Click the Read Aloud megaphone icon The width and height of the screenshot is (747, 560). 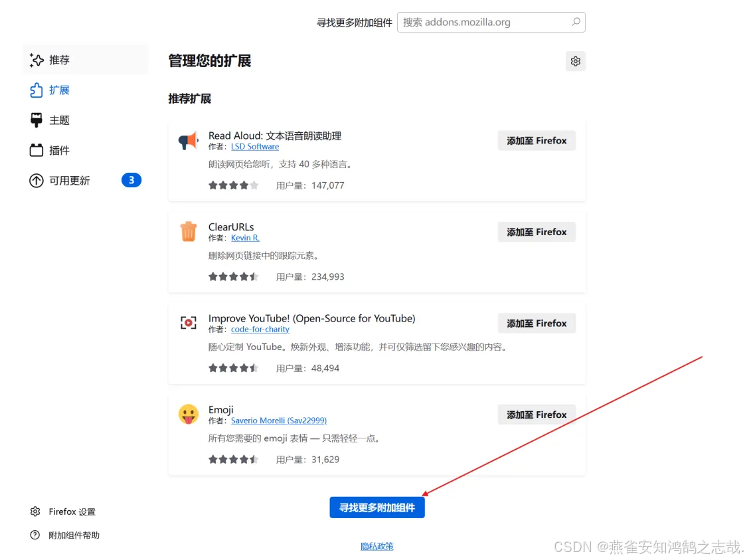[188, 141]
